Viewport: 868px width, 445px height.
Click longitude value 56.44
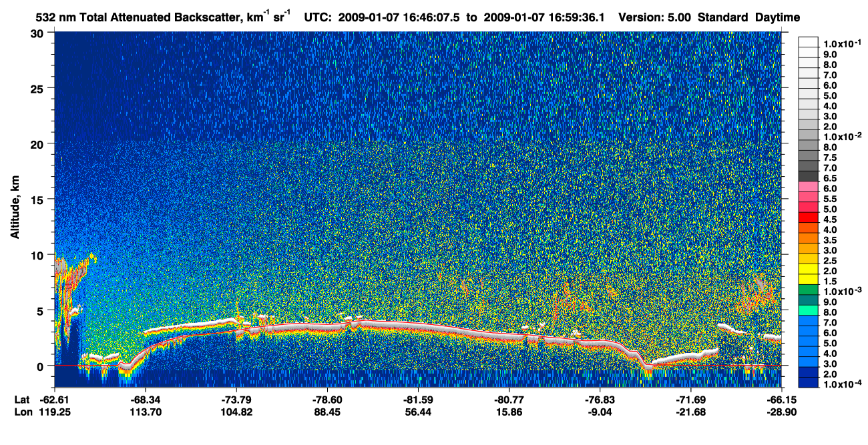click(418, 412)
